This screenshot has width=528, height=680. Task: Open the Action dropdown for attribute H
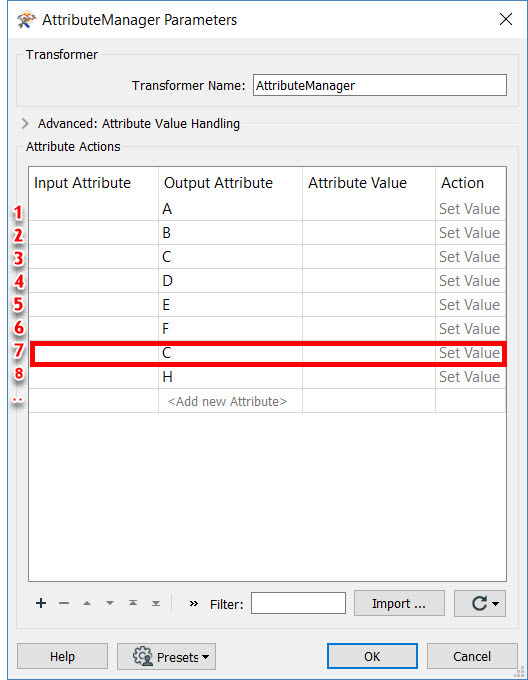[470, 377]
